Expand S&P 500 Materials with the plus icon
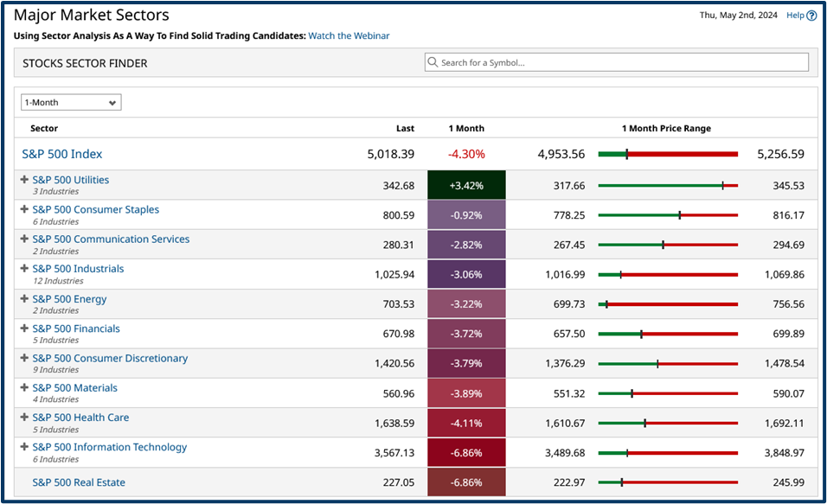827x504 pixels. 23,387
